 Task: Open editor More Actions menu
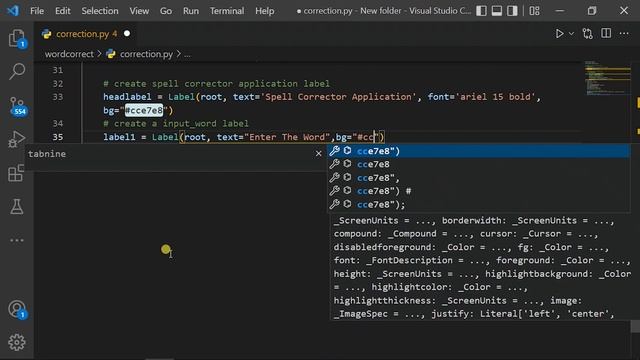point(624,33)
